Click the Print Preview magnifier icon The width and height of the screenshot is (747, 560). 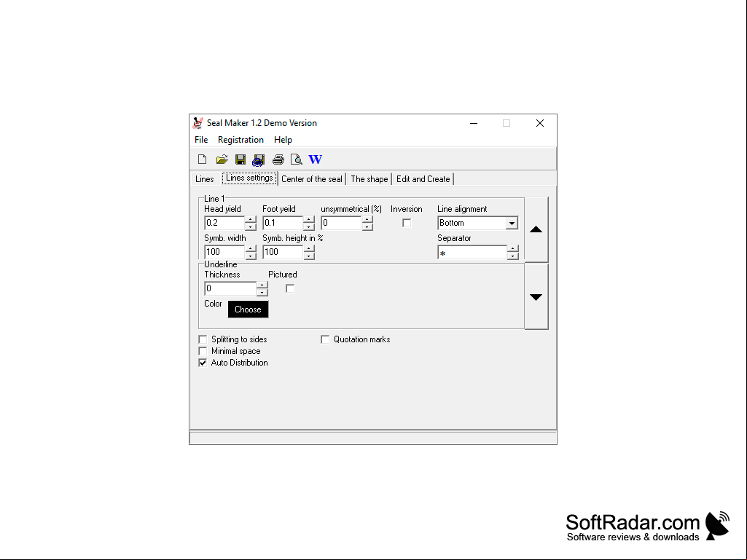297,159
